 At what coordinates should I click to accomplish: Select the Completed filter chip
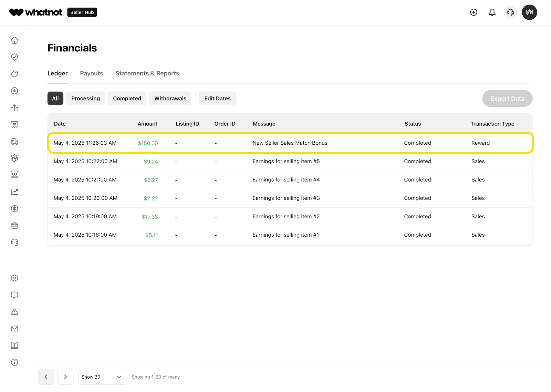[x=127, y=99]
